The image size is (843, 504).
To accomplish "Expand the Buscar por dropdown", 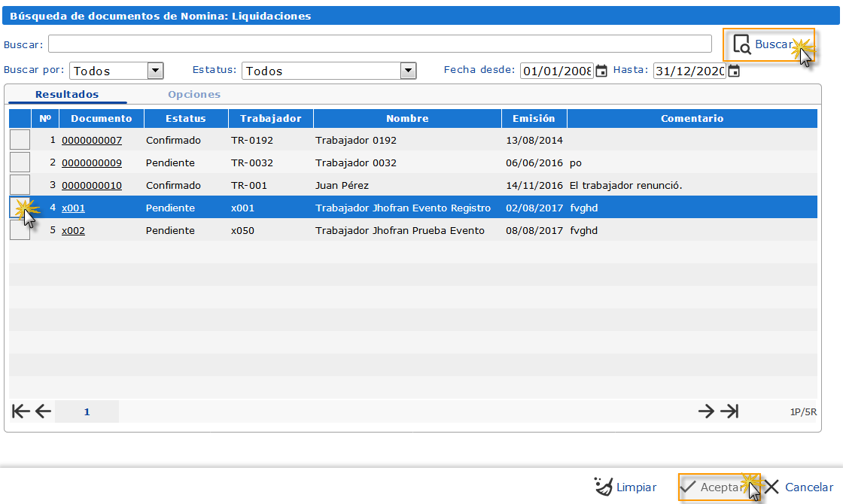I will [155, 71].
